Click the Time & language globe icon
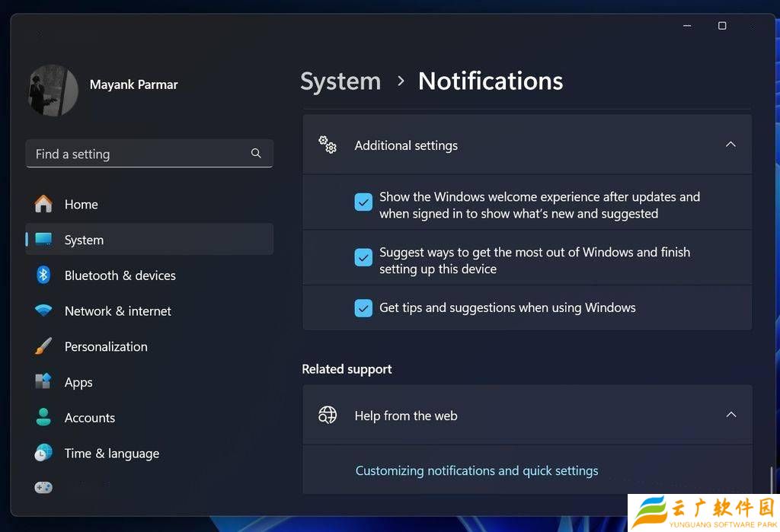 (43, 453)
